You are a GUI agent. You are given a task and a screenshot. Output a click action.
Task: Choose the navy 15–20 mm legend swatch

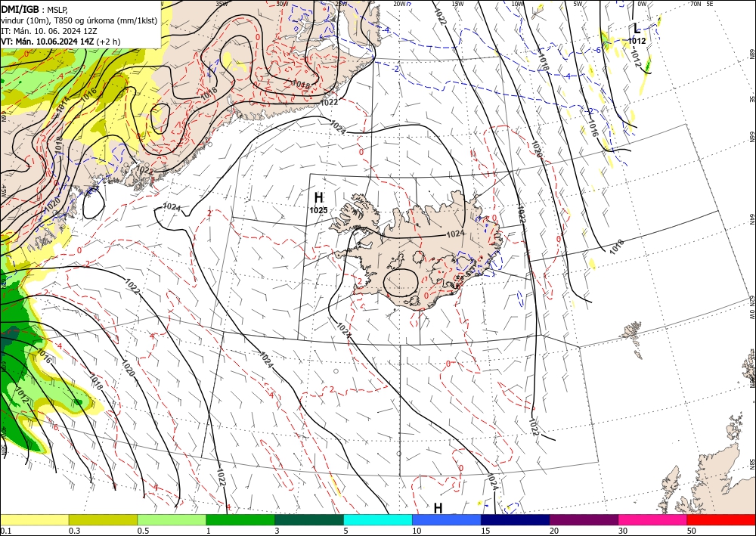pyautogui.click(x=516, y=519)
